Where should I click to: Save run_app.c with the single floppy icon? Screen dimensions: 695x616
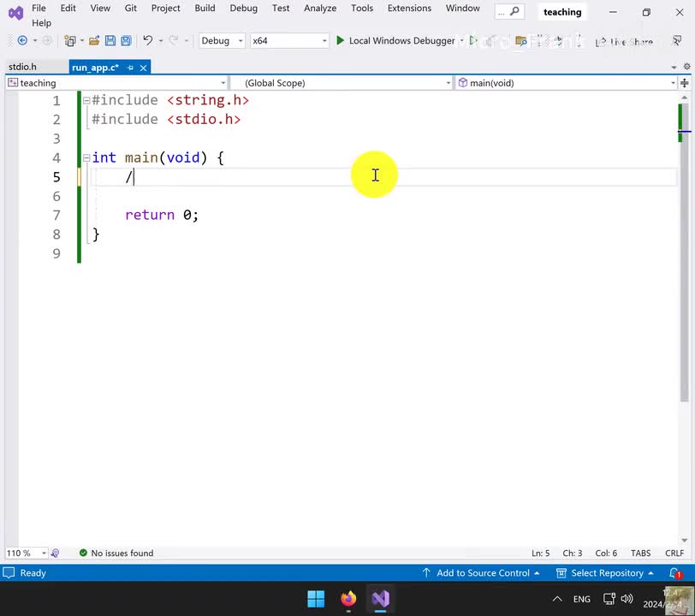[x=110, y=41]
